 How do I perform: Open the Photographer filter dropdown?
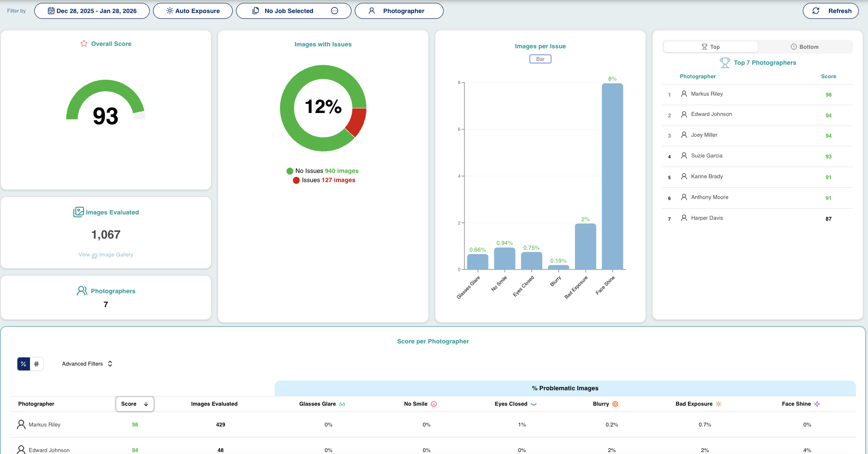399,11
